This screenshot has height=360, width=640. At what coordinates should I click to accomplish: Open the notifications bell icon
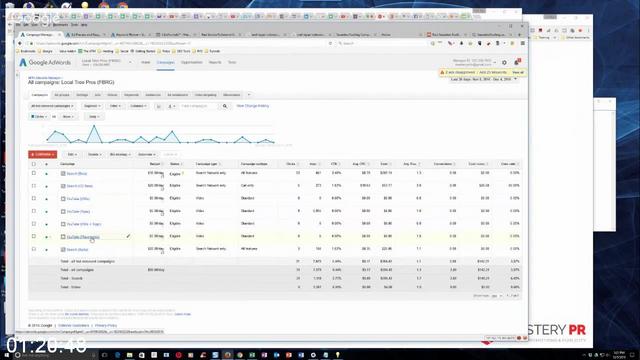pos(517,62)
